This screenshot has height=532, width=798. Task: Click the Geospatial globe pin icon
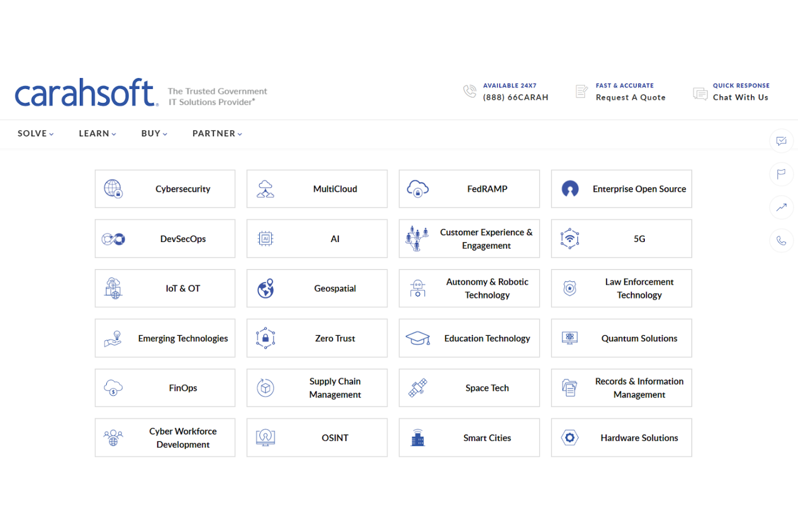pos(265,288)
